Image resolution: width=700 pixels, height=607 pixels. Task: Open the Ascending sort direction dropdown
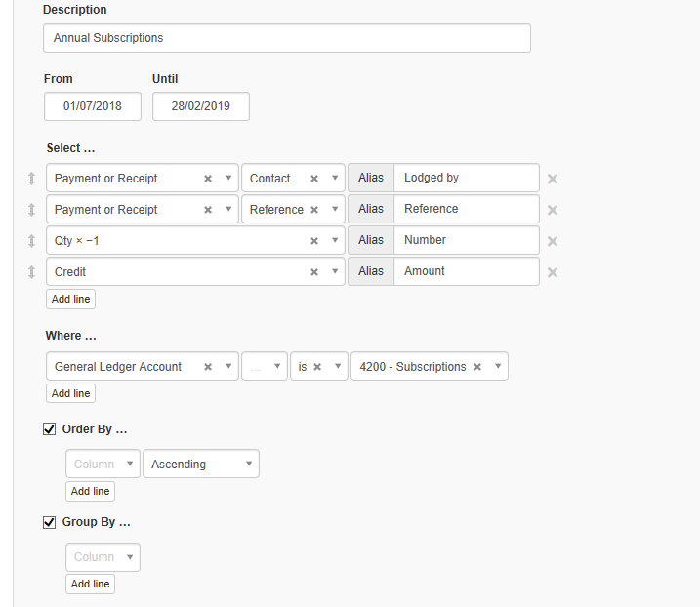tap(201, 465)
